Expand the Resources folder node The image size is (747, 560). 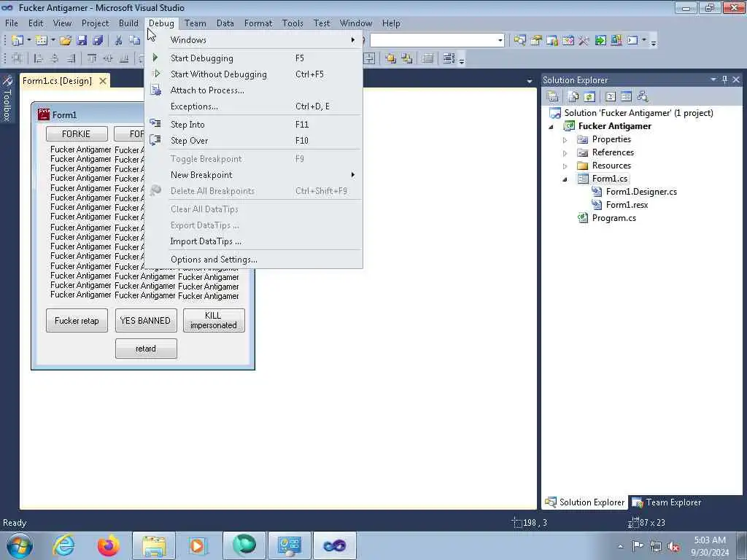[x=565, y=166]
